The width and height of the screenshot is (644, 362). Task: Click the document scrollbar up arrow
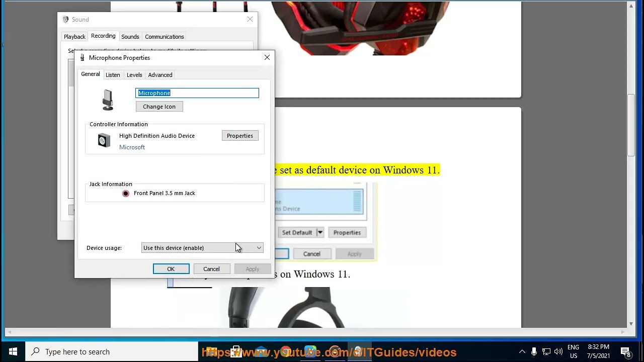[631, 6]
